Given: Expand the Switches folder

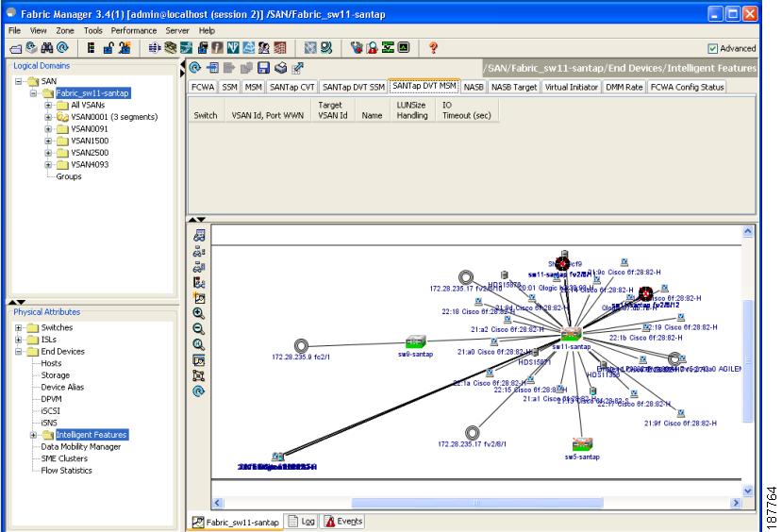Looking at the screenshot, I should point(19,327).
